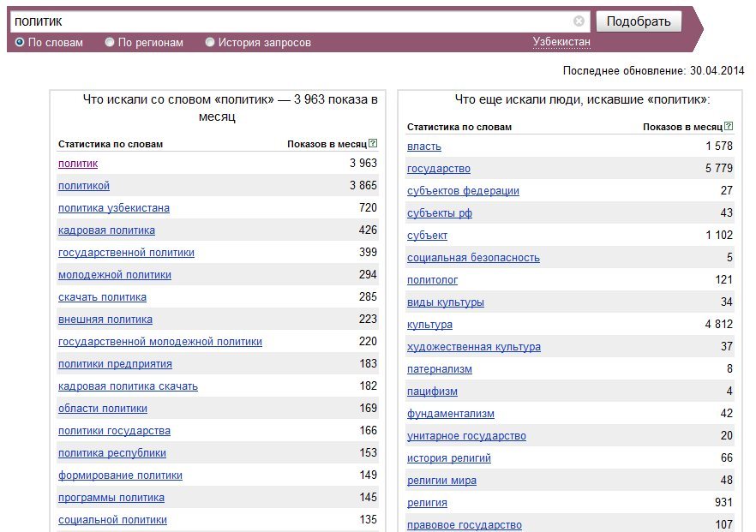This screenshot has height=532, width=756.
Task: Open the "кадровая политика скачать" link
Action: (x=128, y=386)
